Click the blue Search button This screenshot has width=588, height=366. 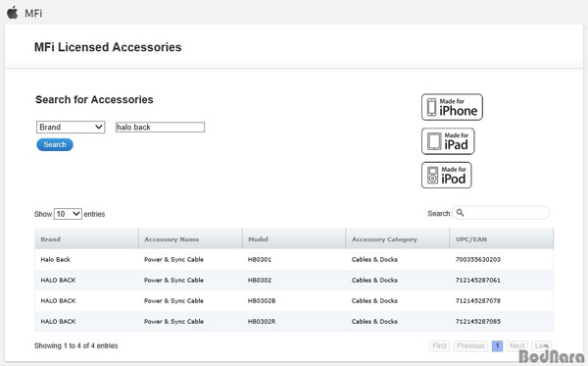(55, 144)
